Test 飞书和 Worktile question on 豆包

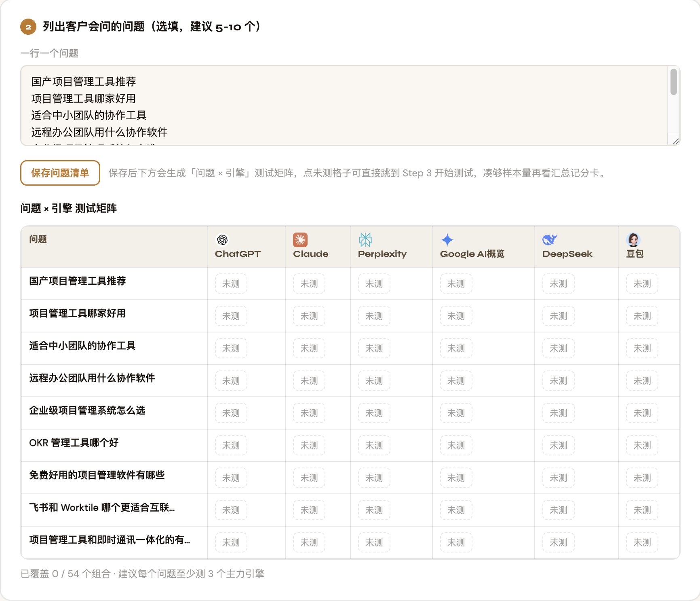click(642, 510)
